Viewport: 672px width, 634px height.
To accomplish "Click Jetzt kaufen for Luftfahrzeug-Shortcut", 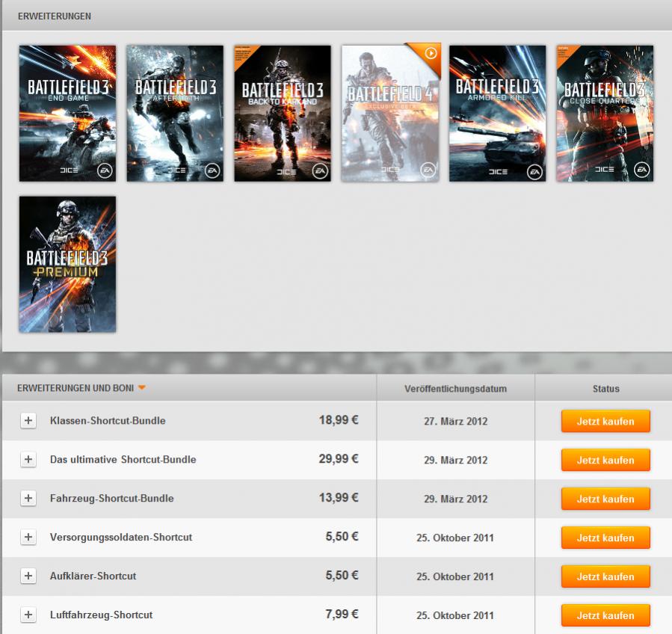I will 605,615.
